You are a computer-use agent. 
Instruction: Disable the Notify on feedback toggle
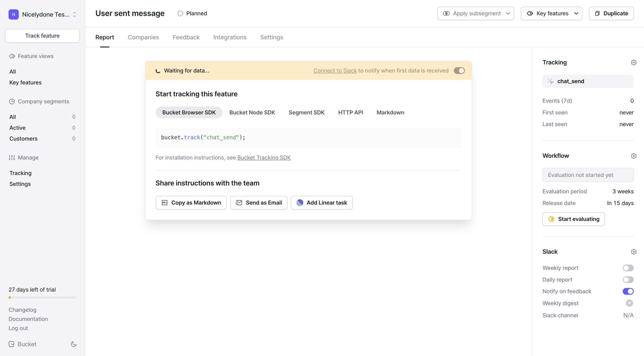point(628,291)
